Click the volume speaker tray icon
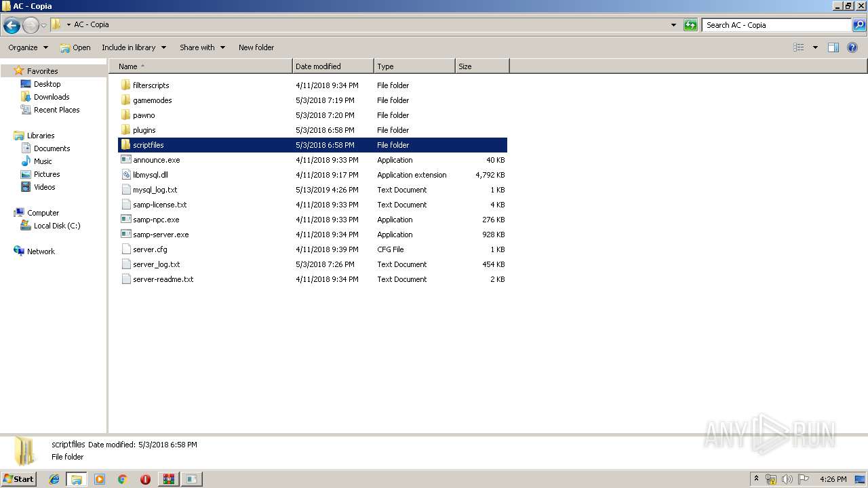Screen dimensions: 868x488 [x=787, y=479]
